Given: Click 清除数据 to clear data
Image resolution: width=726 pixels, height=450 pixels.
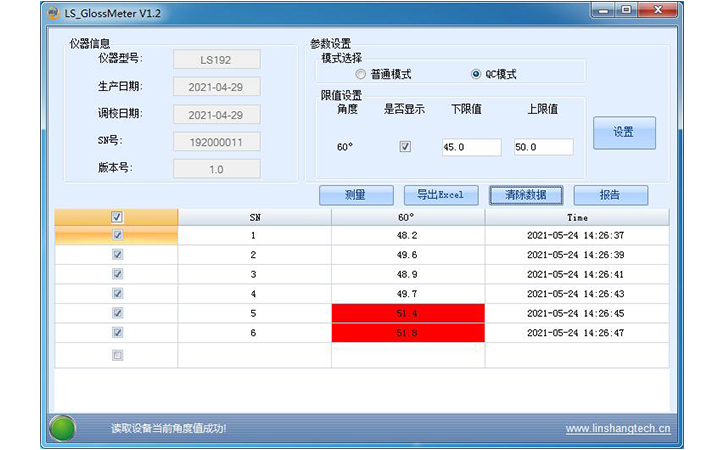Looking at the screenshot, I should click(526, 195).
